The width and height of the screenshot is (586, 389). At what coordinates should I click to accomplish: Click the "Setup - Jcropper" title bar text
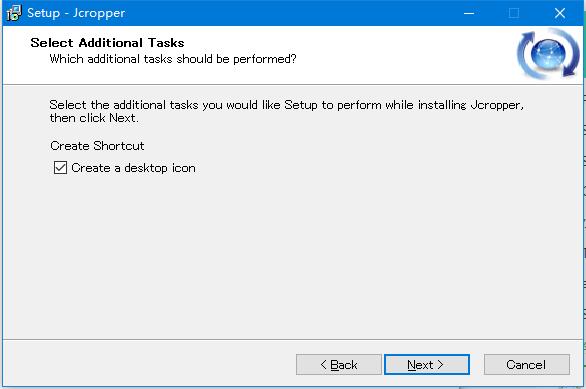pos(76,13)
